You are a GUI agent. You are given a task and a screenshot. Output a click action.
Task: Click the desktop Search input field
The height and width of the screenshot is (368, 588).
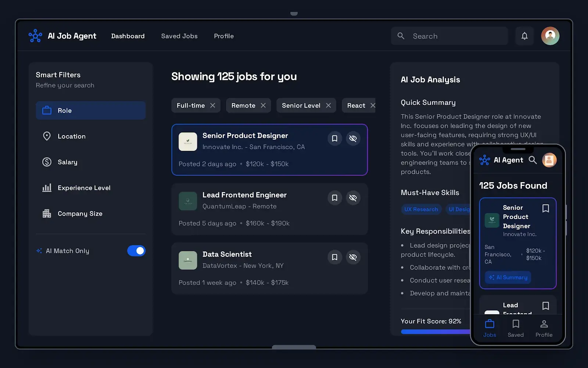449,36
